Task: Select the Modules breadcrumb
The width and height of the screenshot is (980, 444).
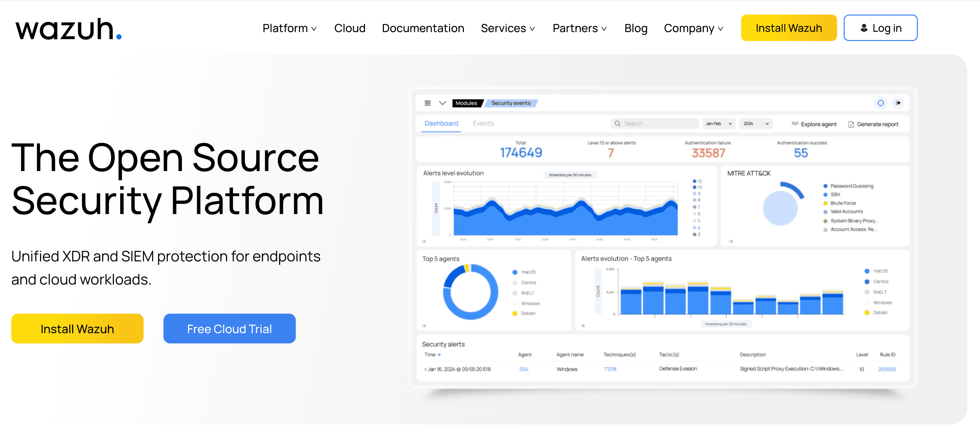Action: tap(467, 103)
